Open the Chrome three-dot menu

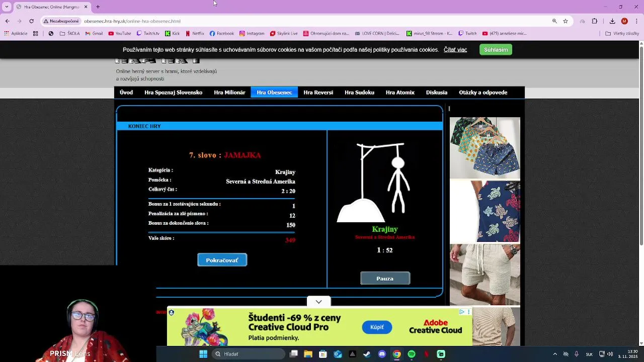point(636,21)
